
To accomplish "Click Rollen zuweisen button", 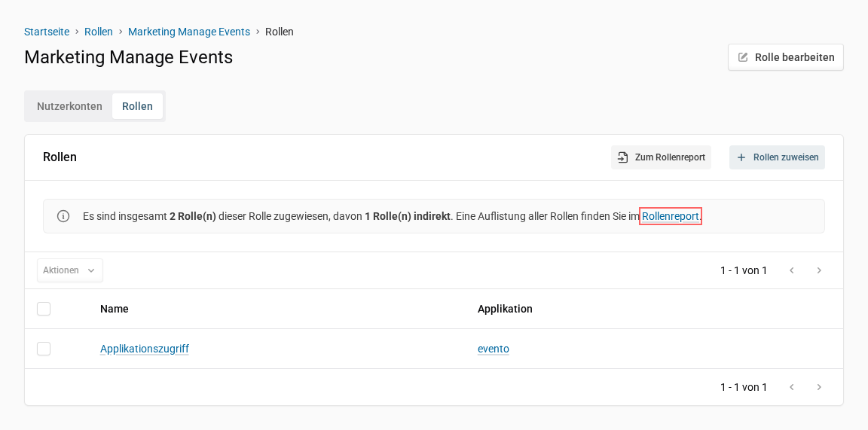I will pyautogui.click(x=778, y=157).
